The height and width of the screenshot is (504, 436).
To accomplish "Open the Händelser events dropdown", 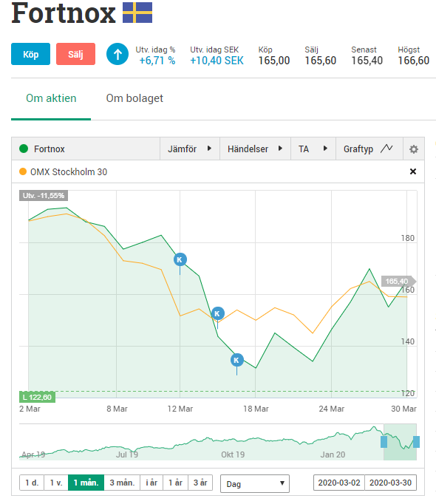I will (x=255, y=149).
